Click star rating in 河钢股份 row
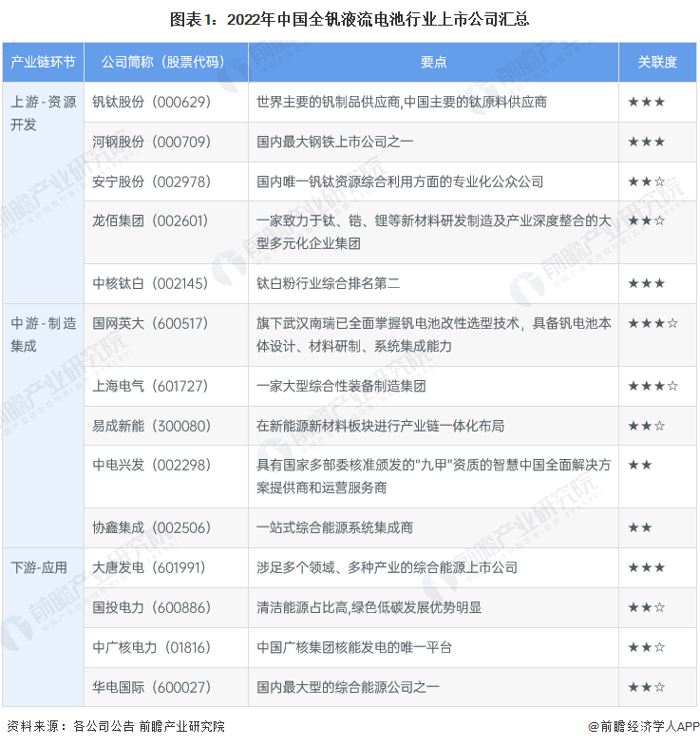Image resolution: width=700 pixels, height=746 pixels. coord(646,142)
